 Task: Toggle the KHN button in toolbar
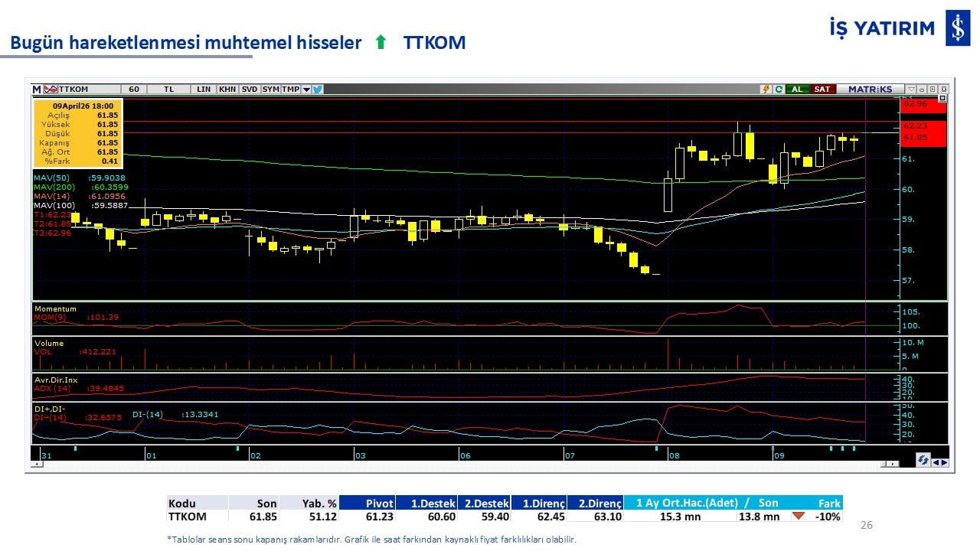coord(227,90)
